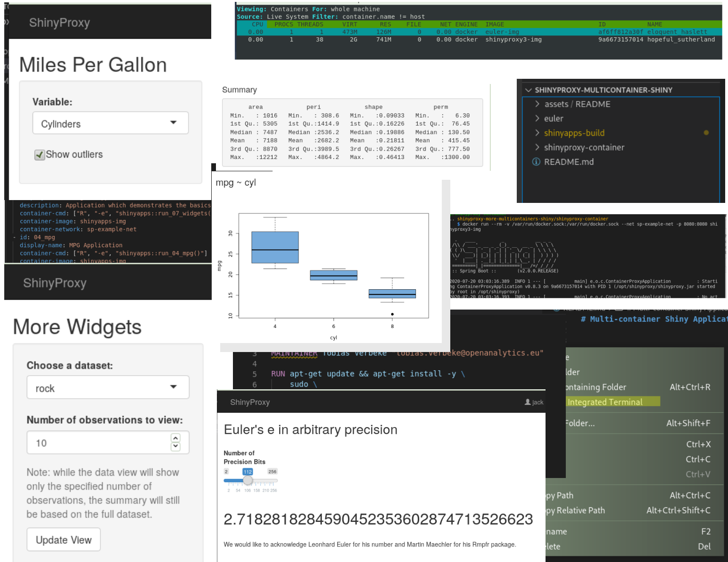The image size is (728, 562).
Task: Click the cyl 4 boxplot box
Action: tap(275, 247)
